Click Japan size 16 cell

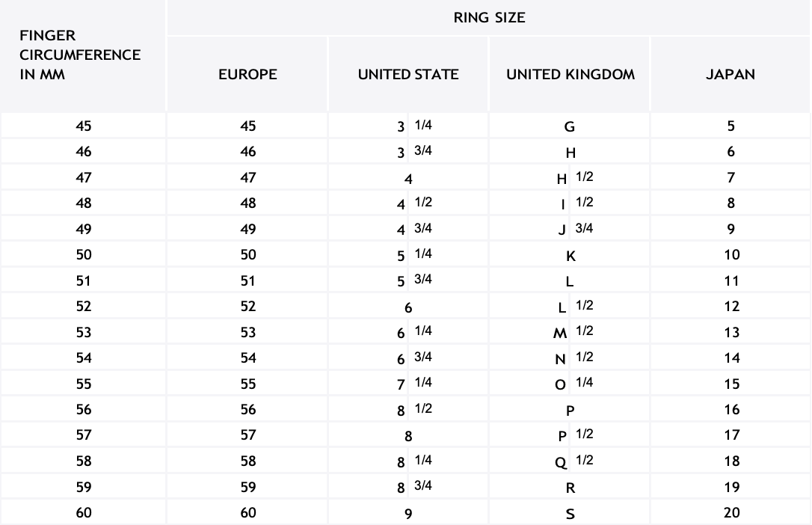731,409
